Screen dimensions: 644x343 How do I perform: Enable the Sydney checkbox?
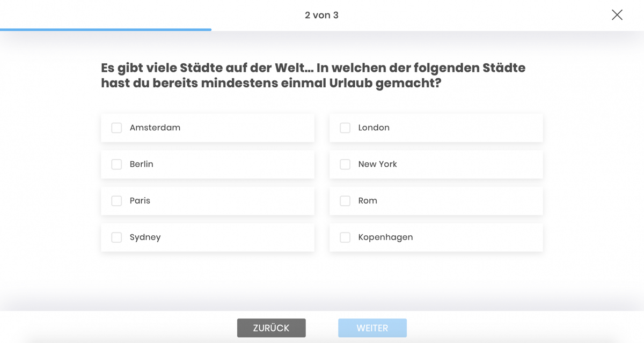pyautogui.click(x=116, y=237)
